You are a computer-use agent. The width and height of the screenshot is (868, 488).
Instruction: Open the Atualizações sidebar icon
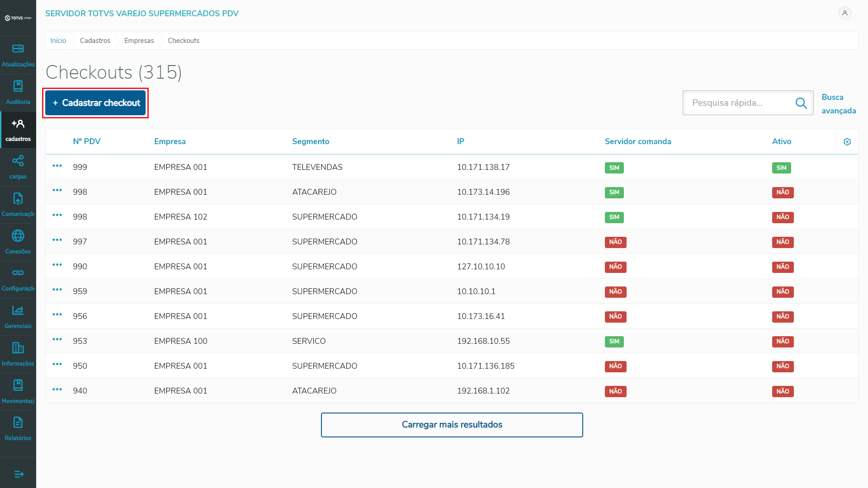[18, 49]
